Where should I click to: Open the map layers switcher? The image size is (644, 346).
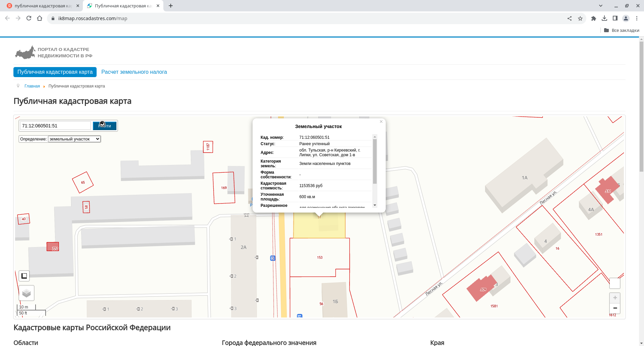[x=26, y=293]
